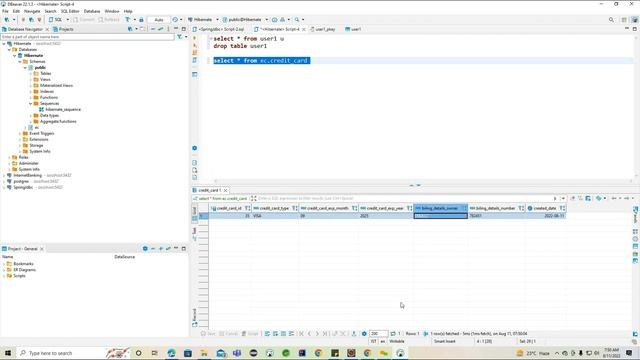Image resolution: width=640 pixels, height=360 pixels.
Task: Close the Hibernate Script-4 editor tab
Action: (304, 29)
